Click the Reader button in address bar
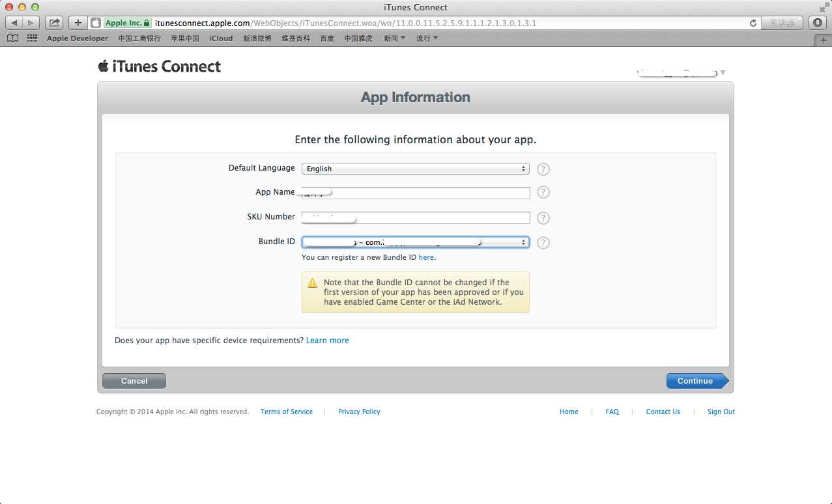Image resolution: width=832 pixels, height=504 pixels. click(x=782, y=23)
